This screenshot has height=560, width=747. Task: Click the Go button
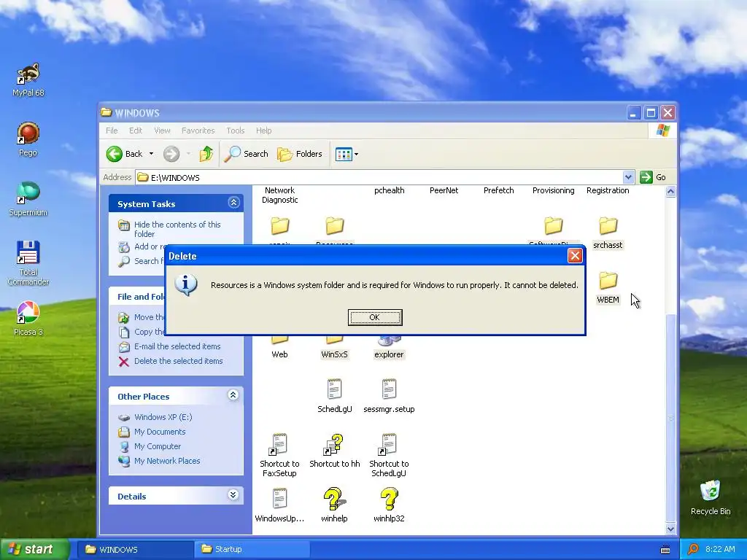[x=653, y=177]
